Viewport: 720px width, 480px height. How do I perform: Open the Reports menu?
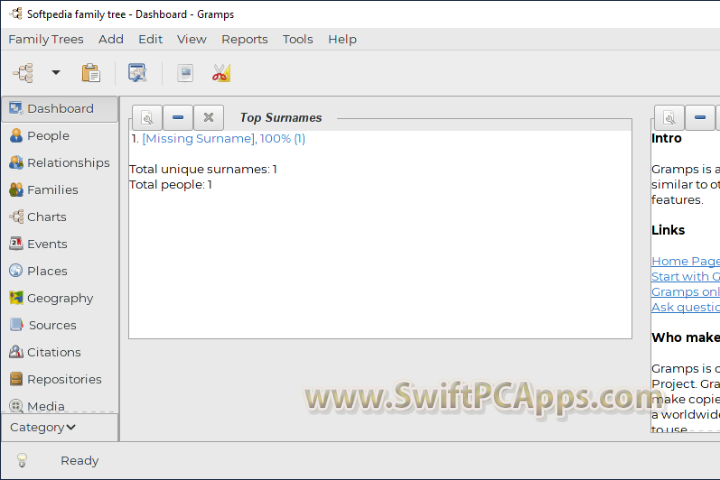pos(244,40)
